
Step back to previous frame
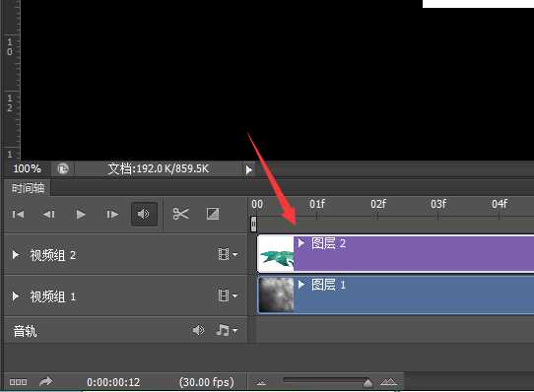click(x=48, y=214)
